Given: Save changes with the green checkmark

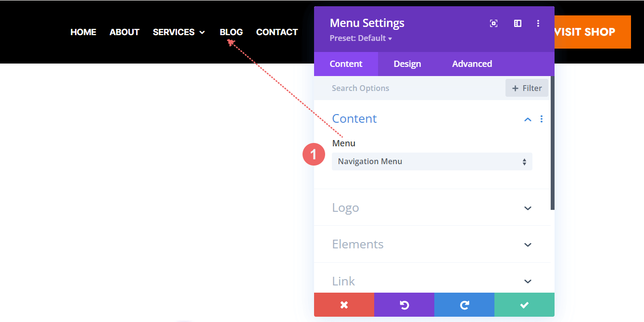Looking at the screenshot, I should pyautogui.click(x=524, y=305).
